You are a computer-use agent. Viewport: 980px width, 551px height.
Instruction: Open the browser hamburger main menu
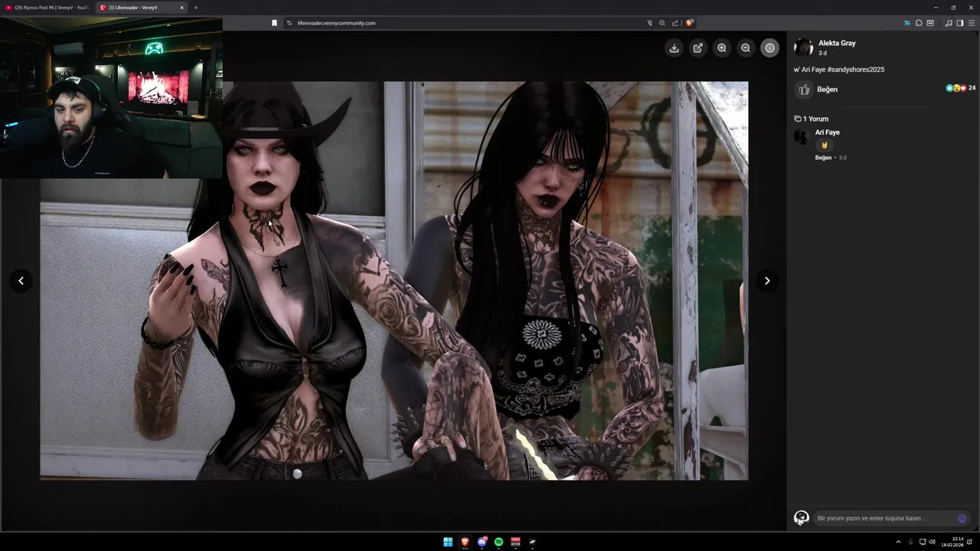click(972, 23)
